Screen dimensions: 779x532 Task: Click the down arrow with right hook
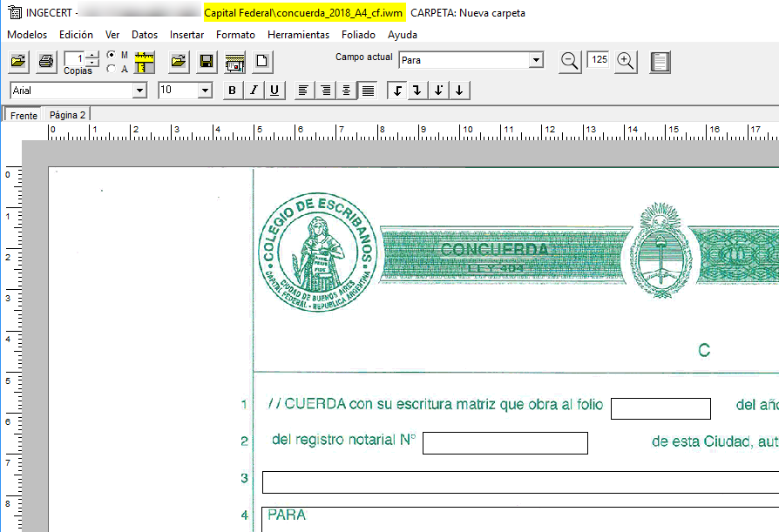click(x=417, y=91)
